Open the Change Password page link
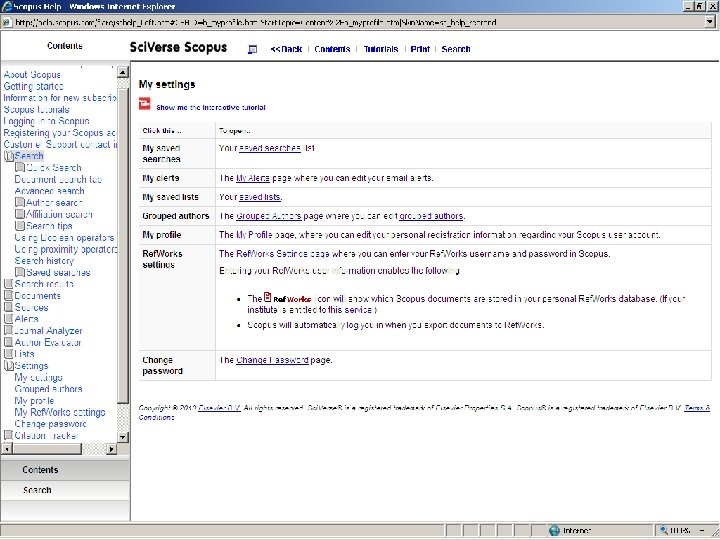Image resolution: width=720 pixels, height=540 pixels. click(272, 360)
